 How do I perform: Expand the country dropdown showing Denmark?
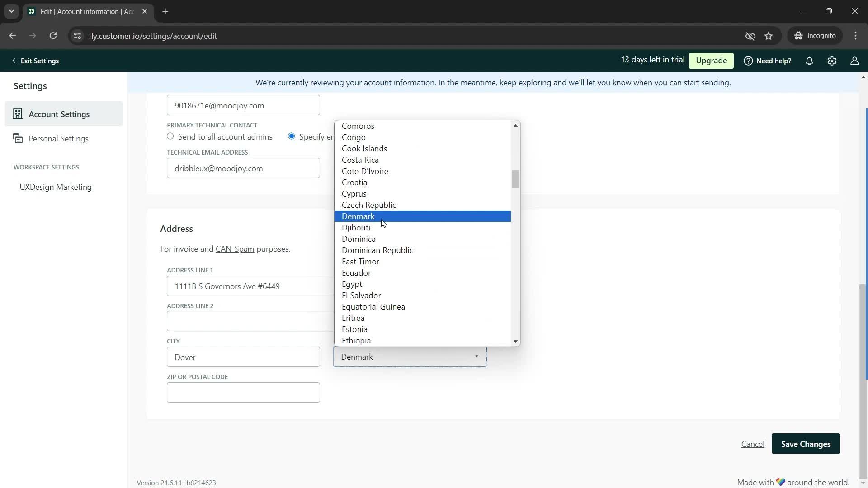click(x=410, y=357)
